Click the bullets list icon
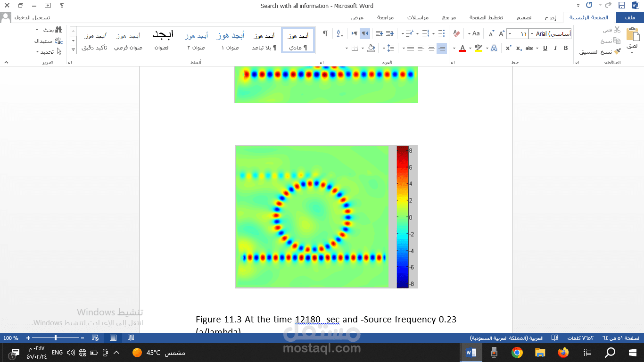 (441, 33)
